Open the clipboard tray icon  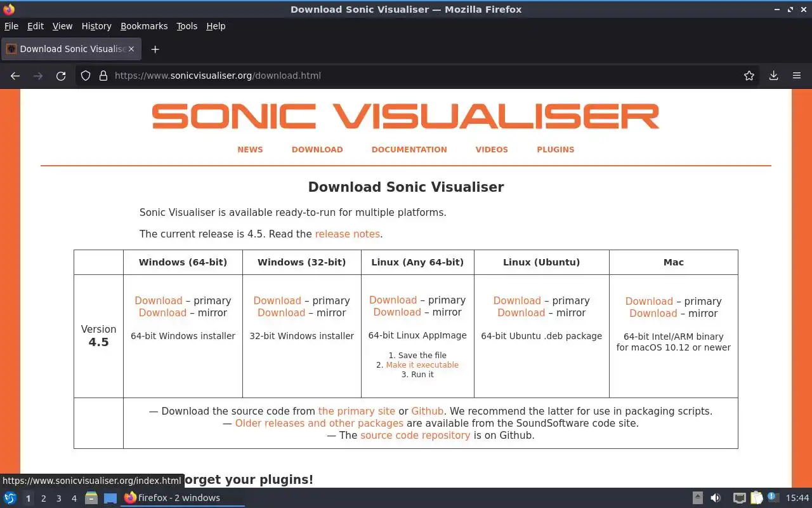[x=756, y=498]
